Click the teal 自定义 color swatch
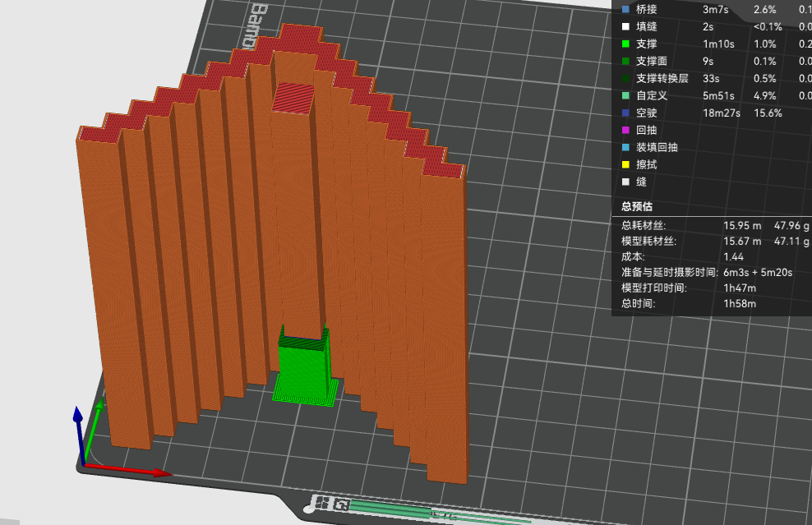This screenshot has height=525, width=812. (x=625, y=95)
